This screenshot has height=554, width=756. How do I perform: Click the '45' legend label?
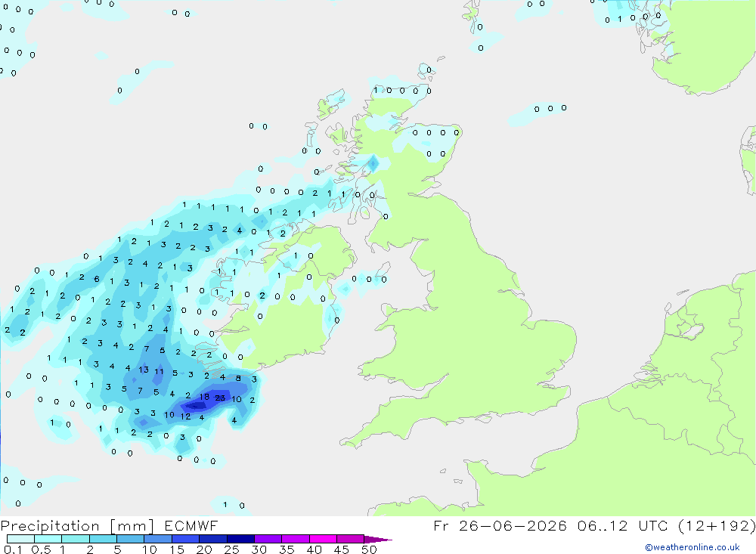(x=342, y=549)
